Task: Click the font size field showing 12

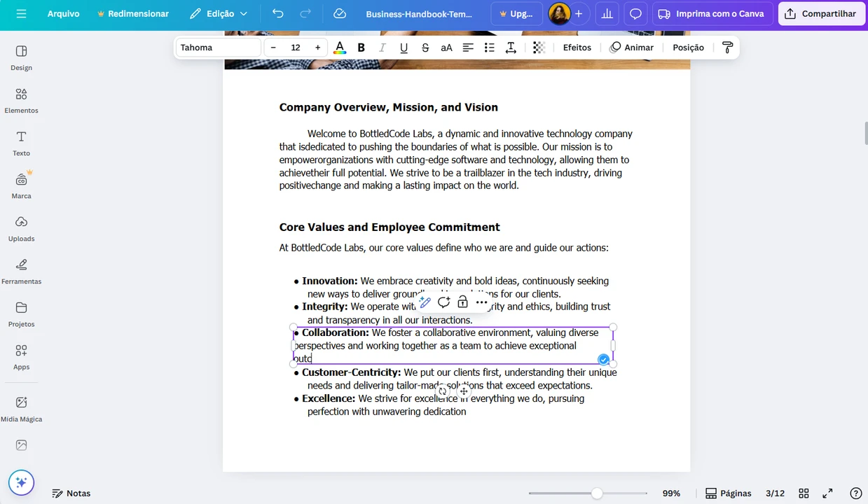Action: [x=296, y=48]
